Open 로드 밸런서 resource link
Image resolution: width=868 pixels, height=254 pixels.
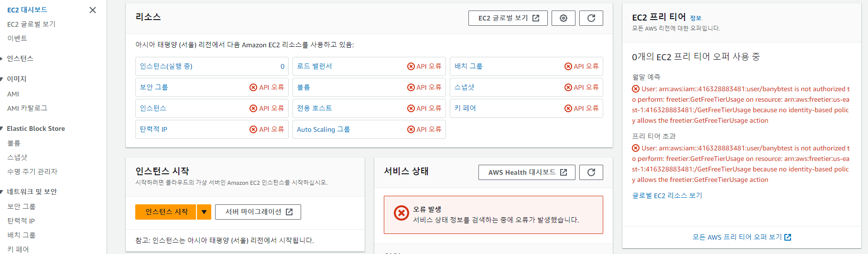pos(315,66)
